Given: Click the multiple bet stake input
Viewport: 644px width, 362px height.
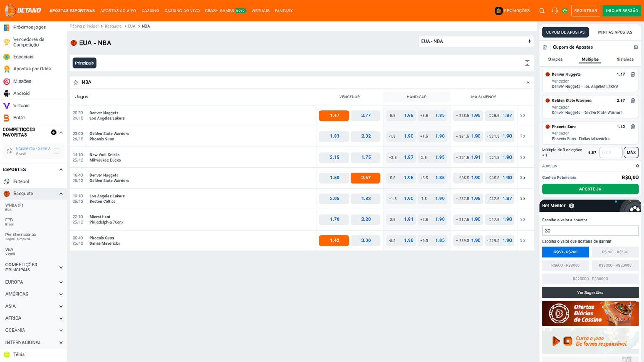Looking at the screenshot, I should [x=610, y=153].
